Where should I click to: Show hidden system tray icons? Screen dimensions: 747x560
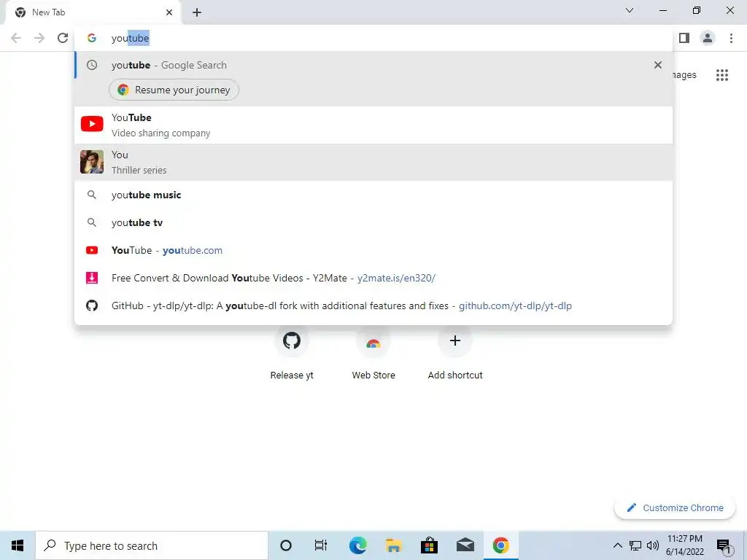[x=617, y=545]
